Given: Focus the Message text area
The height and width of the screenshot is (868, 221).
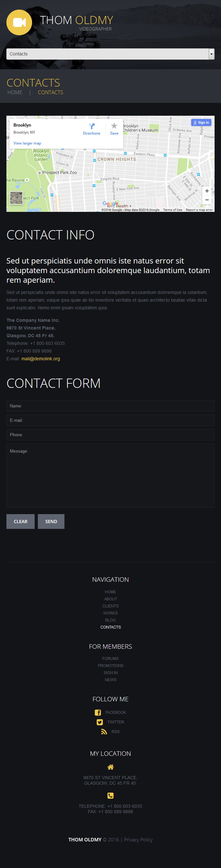Looking at the screenshot, I should point(110,476).
